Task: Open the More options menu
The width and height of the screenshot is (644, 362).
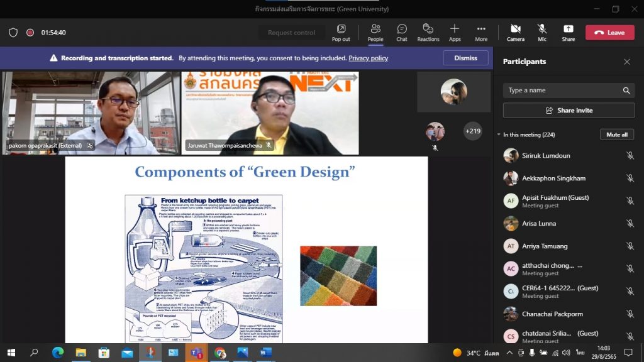Action: (x=481, y=33)
